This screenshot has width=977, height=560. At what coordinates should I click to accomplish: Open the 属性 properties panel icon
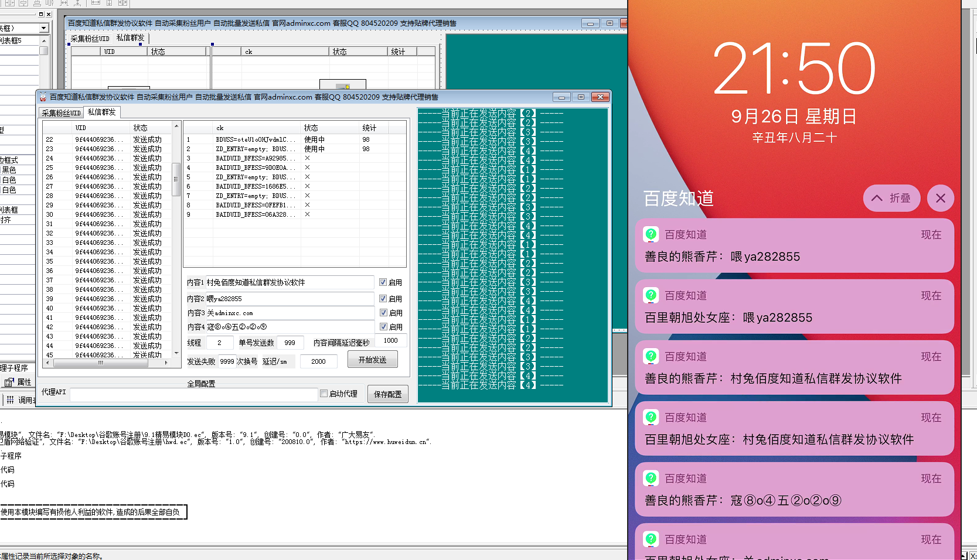[x=9, y=383]
